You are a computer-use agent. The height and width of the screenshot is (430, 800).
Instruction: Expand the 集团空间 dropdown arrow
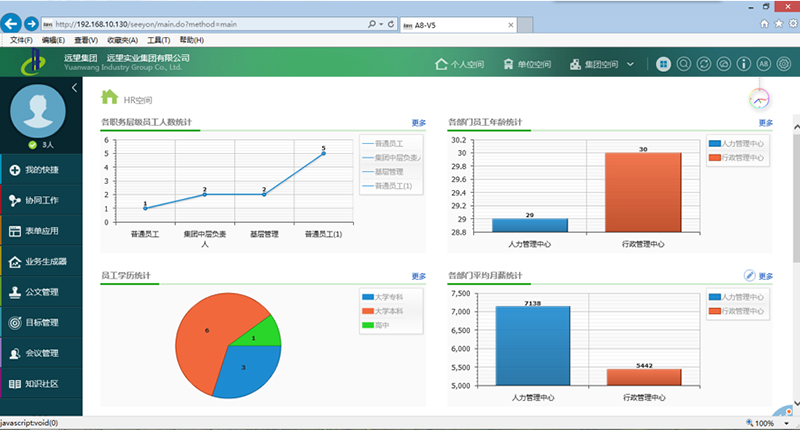click(630, 64)
